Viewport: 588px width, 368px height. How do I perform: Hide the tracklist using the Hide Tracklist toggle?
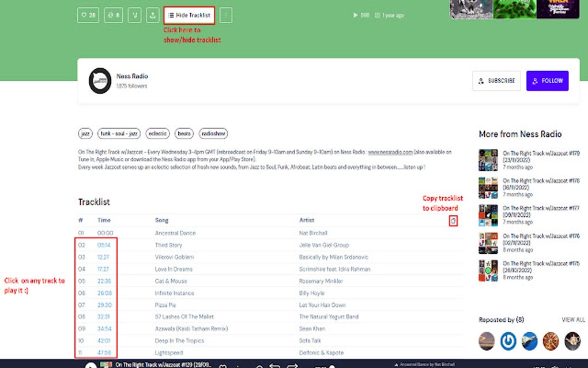coord(190,16)
